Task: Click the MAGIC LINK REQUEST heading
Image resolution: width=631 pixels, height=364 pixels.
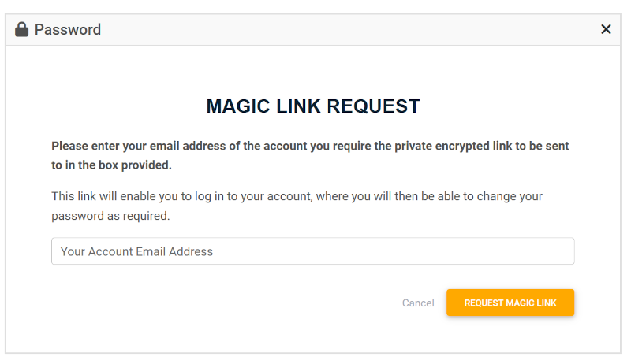Action: 312,106
